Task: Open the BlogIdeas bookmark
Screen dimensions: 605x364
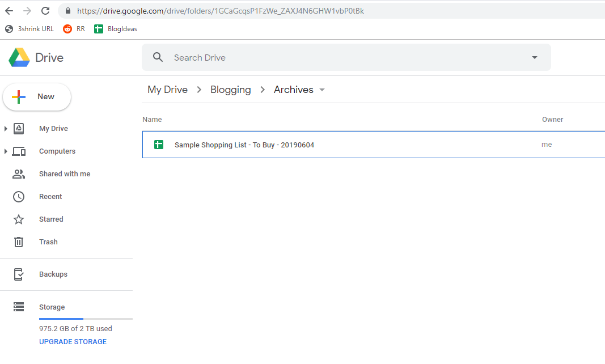Action: click(115, 28)
